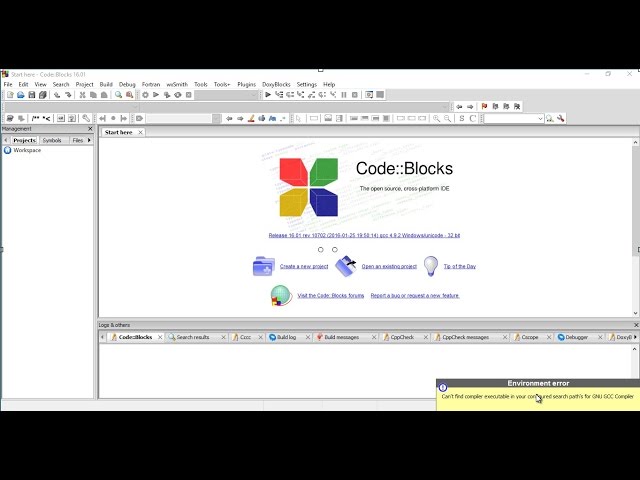Click the Debug/Continue play icon
This screenshot has height=480, width=640.
(x=268, y=95)
